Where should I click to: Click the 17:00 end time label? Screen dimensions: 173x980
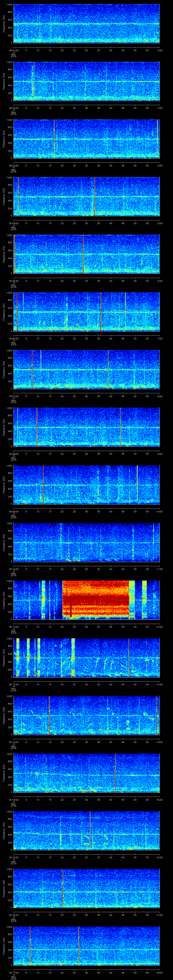click(x=159, y=915)
